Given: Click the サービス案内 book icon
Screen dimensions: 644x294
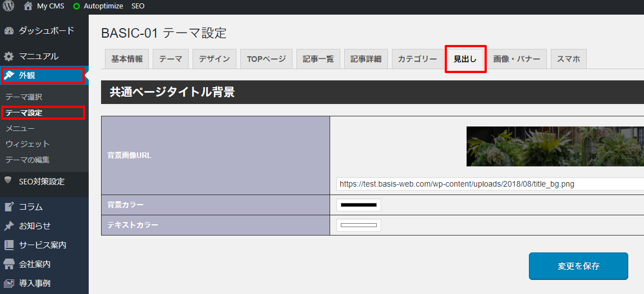Looking at the screenshot, I should coord(8,245).
